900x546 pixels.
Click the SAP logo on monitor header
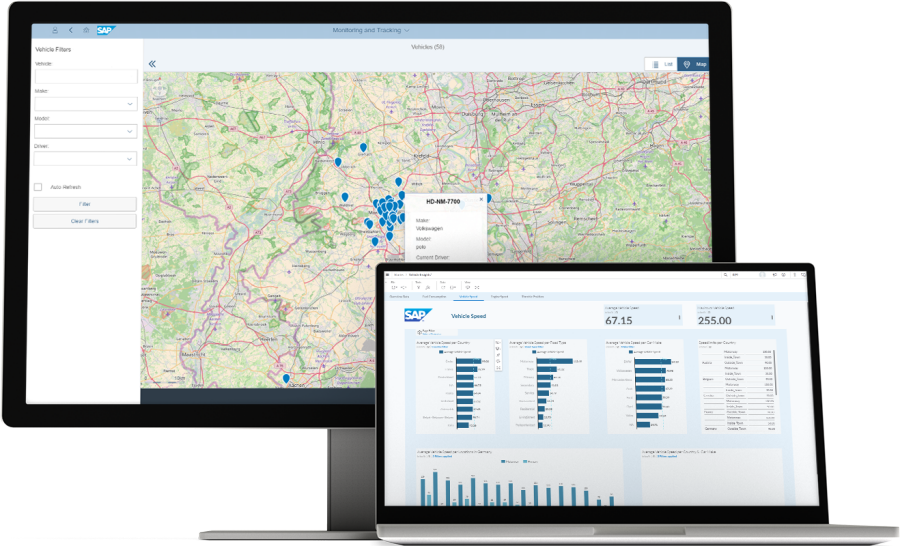point(106,30)
